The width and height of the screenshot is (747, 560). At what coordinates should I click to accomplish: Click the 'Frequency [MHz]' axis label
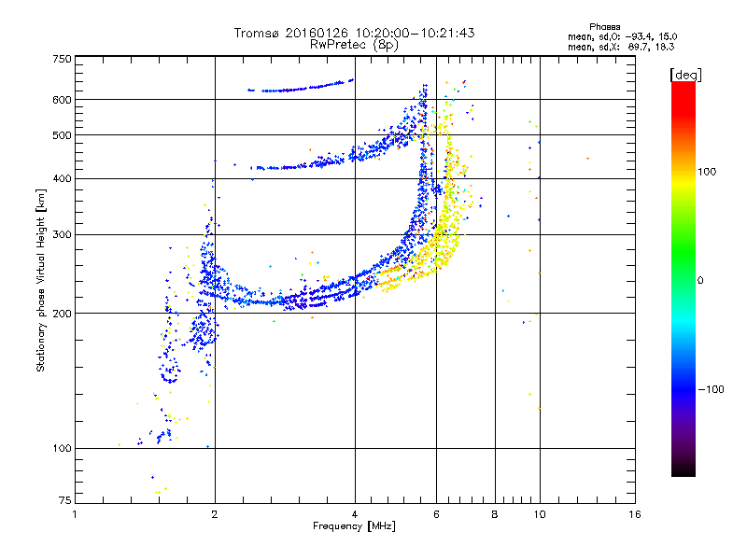(x=354, y=526)
